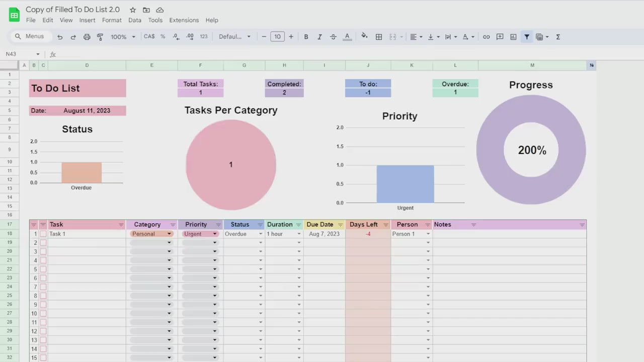The height and width of the screenshot is (362, 644).
Task: Tick the checkbox in task row 5
Action: point(43,269)
